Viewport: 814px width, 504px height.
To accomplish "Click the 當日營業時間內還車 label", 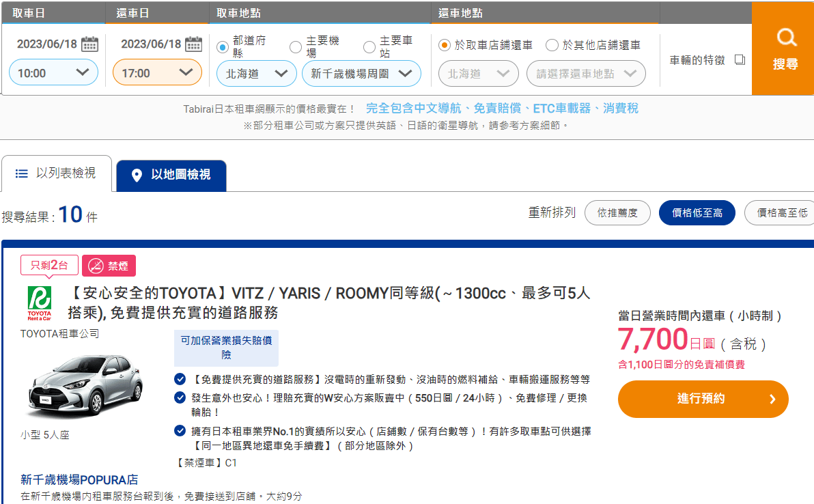I will (x=700, y=316).
